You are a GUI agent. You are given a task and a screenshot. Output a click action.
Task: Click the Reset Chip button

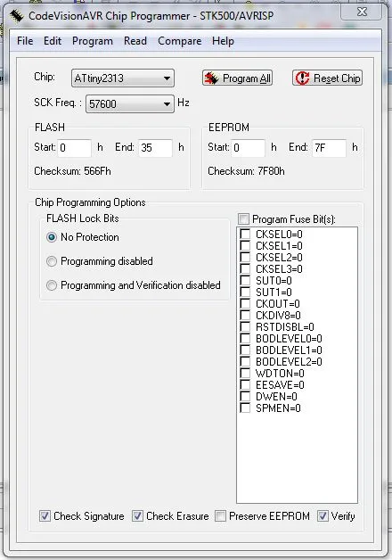pos(328,78)
